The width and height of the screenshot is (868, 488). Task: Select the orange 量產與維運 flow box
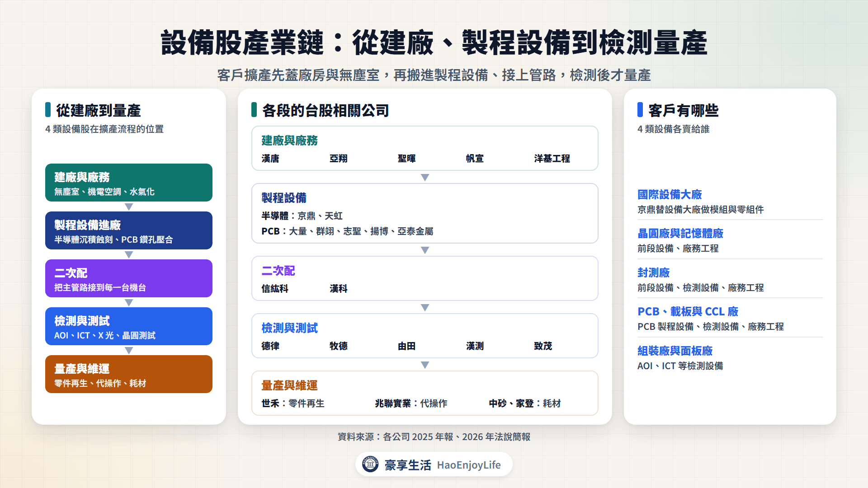[x=129, y=374]
